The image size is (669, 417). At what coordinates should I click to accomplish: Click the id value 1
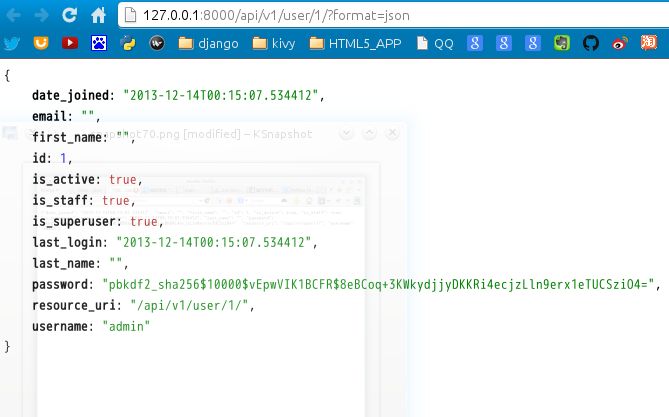click(64, 158)
